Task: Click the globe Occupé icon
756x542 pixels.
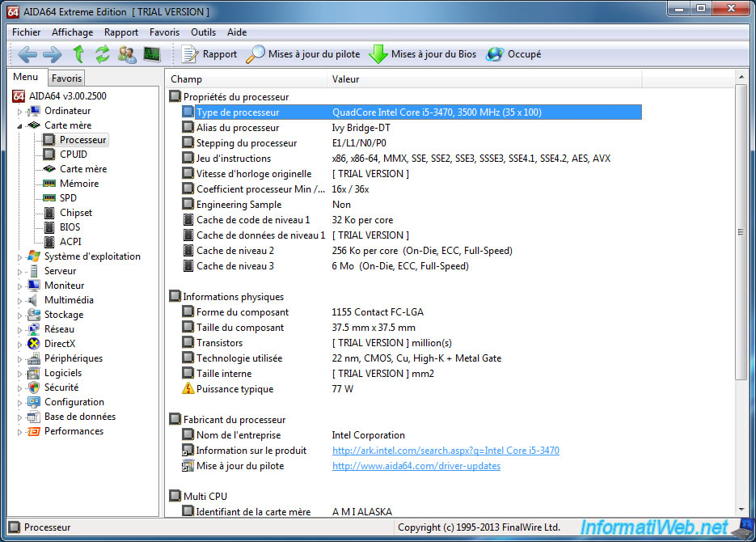Action: click(495, 54)
